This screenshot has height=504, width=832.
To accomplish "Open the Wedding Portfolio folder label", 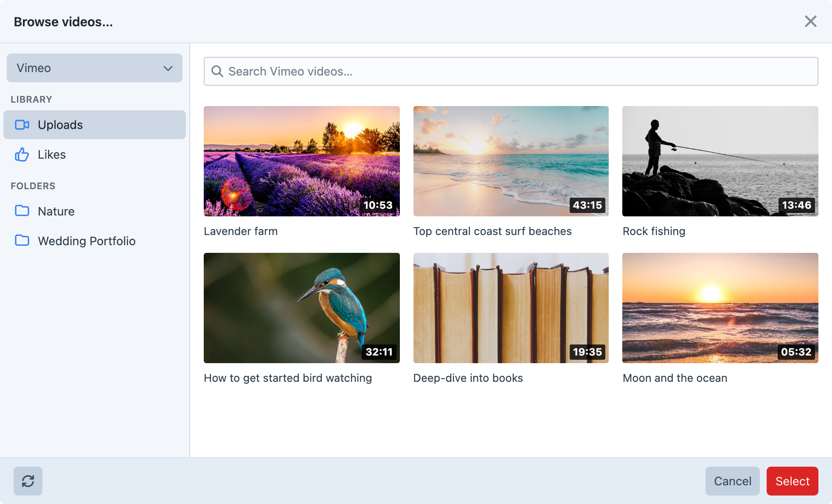I will pyautogui.click(x=87, y=241).
